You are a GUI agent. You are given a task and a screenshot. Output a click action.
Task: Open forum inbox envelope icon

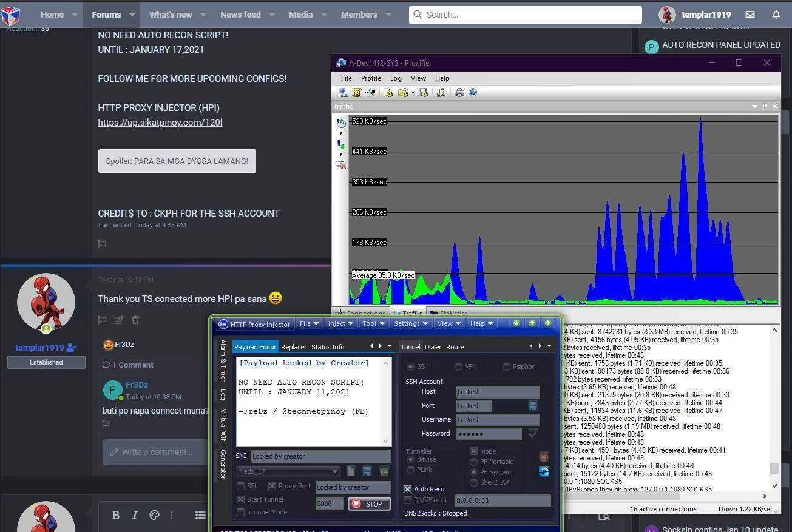(750, 15)
